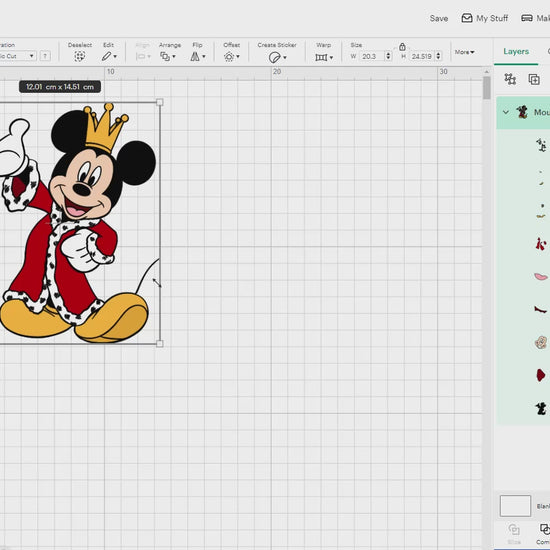
Task: Collapse the Mouse group in Layers
Action: tap(505, 112)
